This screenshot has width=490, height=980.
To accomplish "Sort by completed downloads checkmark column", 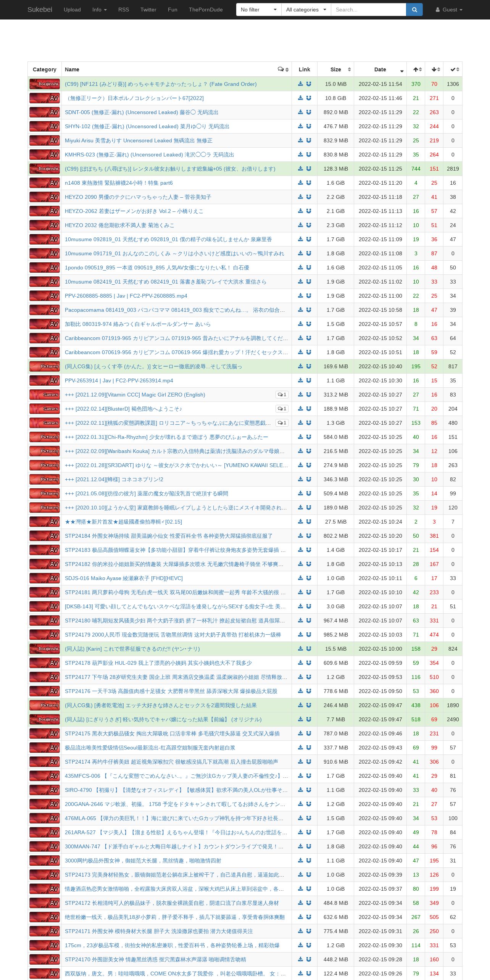I will point(453,69).
